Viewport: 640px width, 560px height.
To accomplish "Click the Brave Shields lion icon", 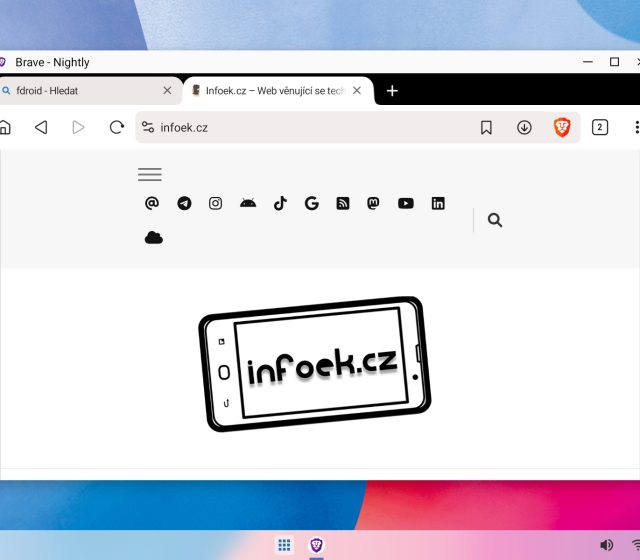I will [x=562, y=127].
